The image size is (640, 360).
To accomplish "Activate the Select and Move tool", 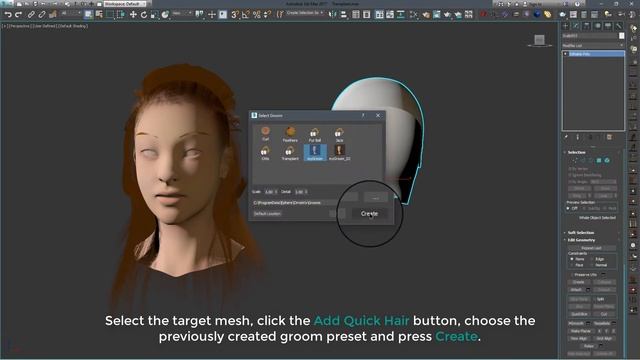I will click(x=133, y=15).
